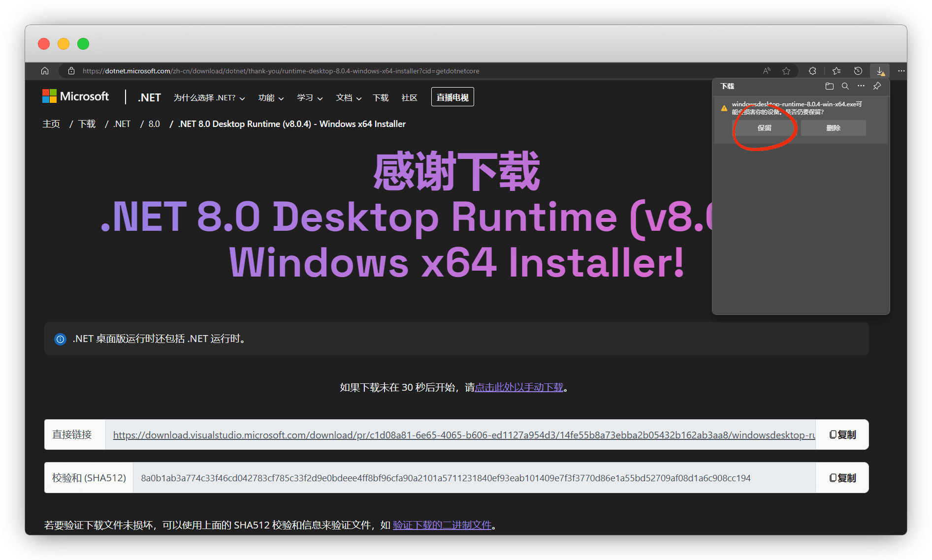Click the Downloads toolbar icon with warning
932x560 pixels.
(x=880, y=71)
